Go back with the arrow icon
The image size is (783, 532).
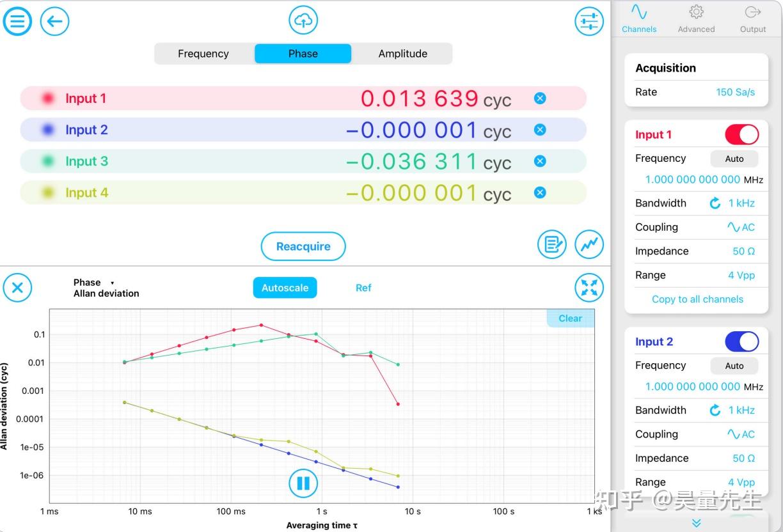54,22
